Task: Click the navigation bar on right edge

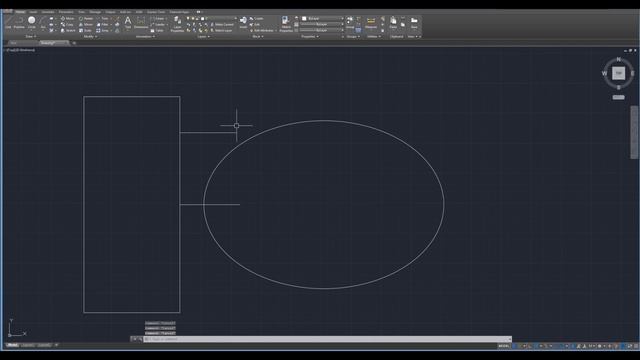Action: click(634, 132)
